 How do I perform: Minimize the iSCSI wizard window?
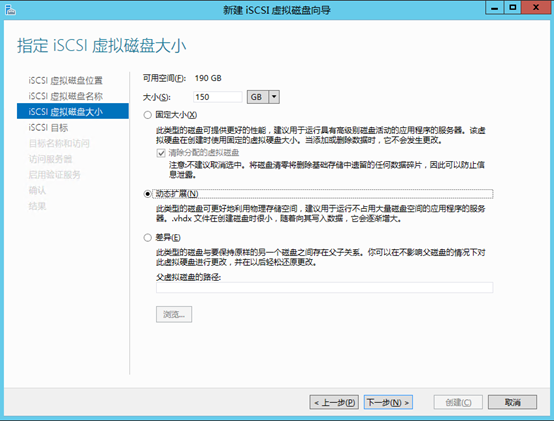point(494,7)
